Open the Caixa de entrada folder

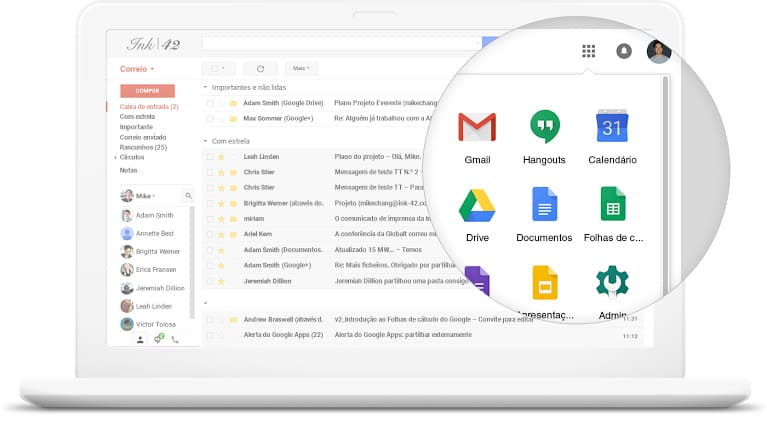pyautogui.click(x=148, y=106)
